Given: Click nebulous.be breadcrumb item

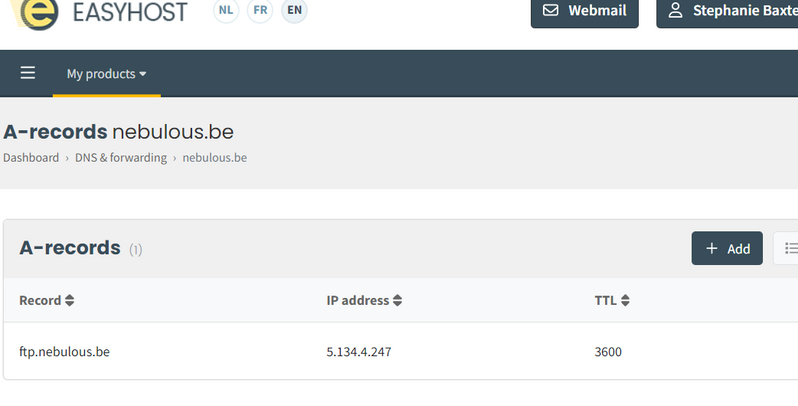Looking at the screenshot, I should pos(214,158).
